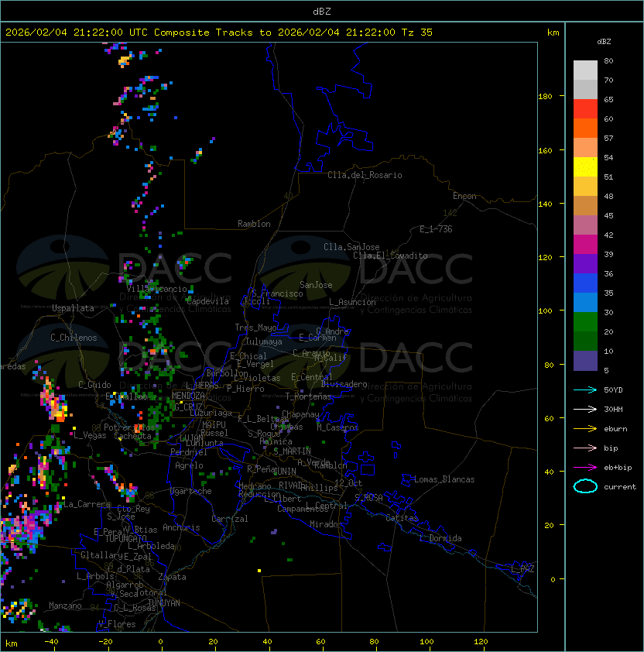The width and height of the screenshot is (644, 652).
Task: Click the 'Tz 35' threshold text
Action: (417, 33)
